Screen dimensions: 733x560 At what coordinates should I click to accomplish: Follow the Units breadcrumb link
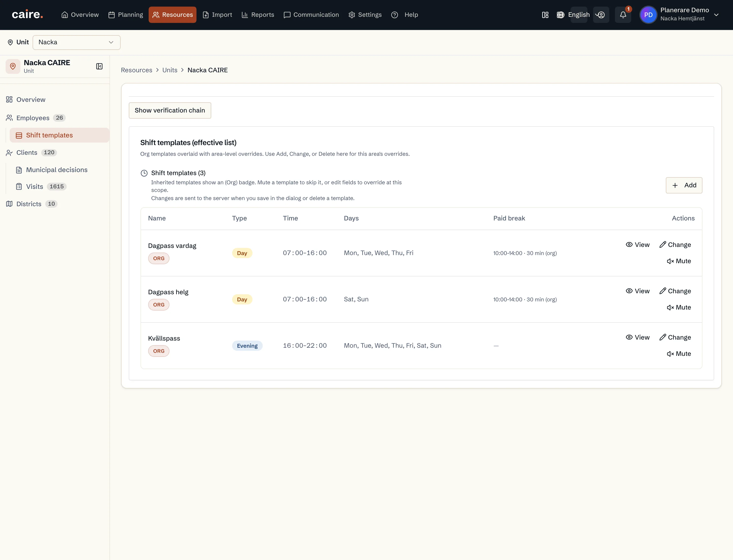click(x=170, y=70)
